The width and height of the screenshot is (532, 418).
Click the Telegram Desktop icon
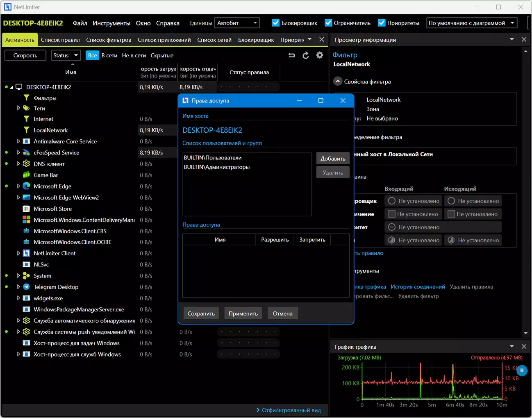point(26,287)
